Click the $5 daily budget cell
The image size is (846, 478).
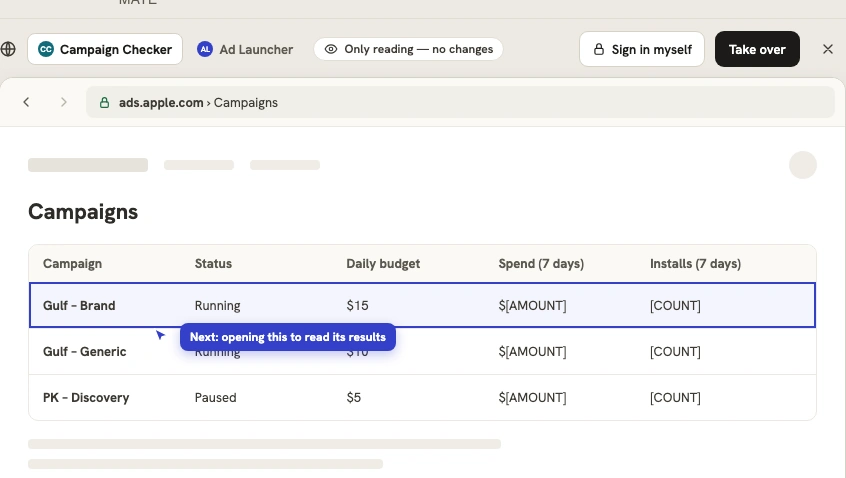[x=353, y=398]
